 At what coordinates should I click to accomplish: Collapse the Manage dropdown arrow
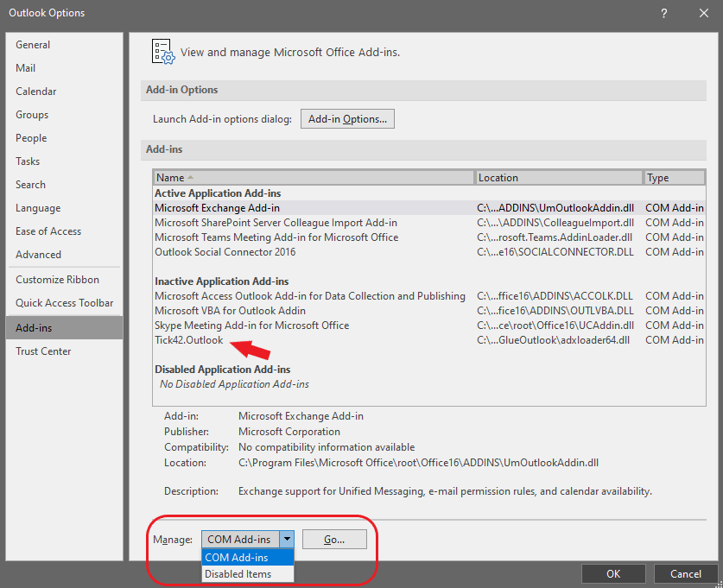(x=287, y=539)
